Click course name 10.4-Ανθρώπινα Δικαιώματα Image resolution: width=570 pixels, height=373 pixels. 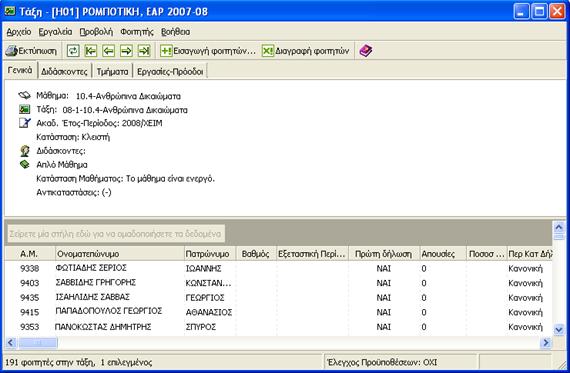point(128,96)
